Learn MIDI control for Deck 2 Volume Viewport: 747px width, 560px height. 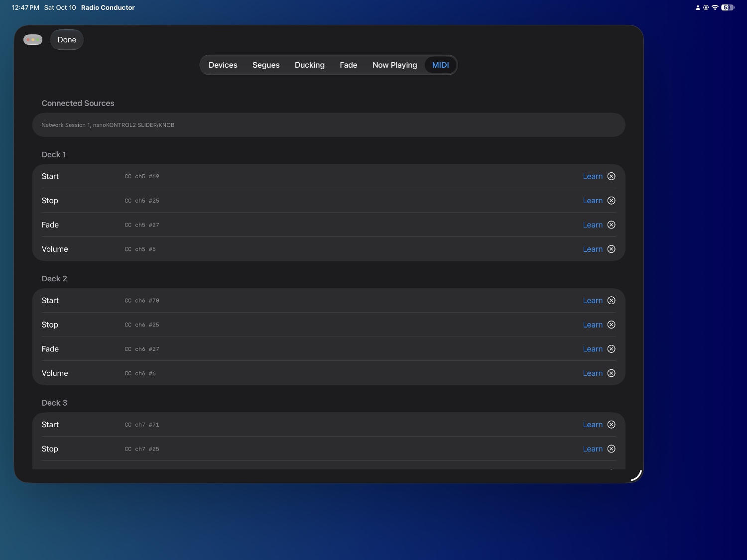pos(593,373)
